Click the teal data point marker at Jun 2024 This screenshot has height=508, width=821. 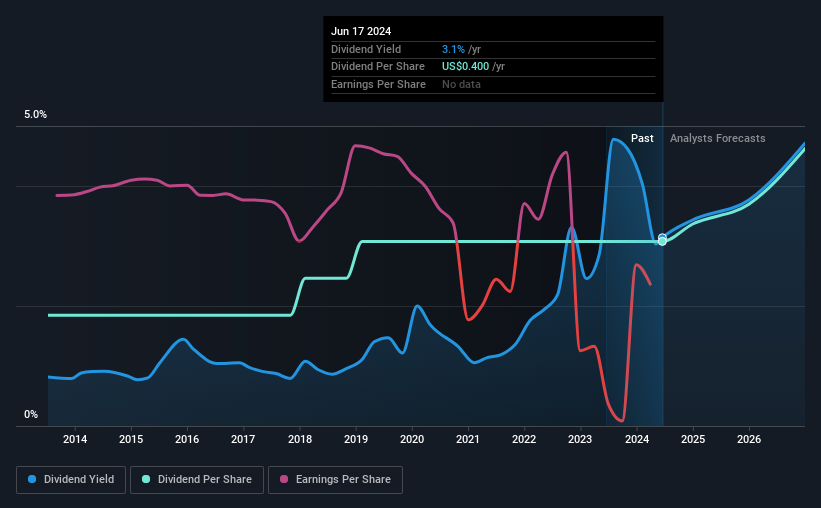pos(662,241)
